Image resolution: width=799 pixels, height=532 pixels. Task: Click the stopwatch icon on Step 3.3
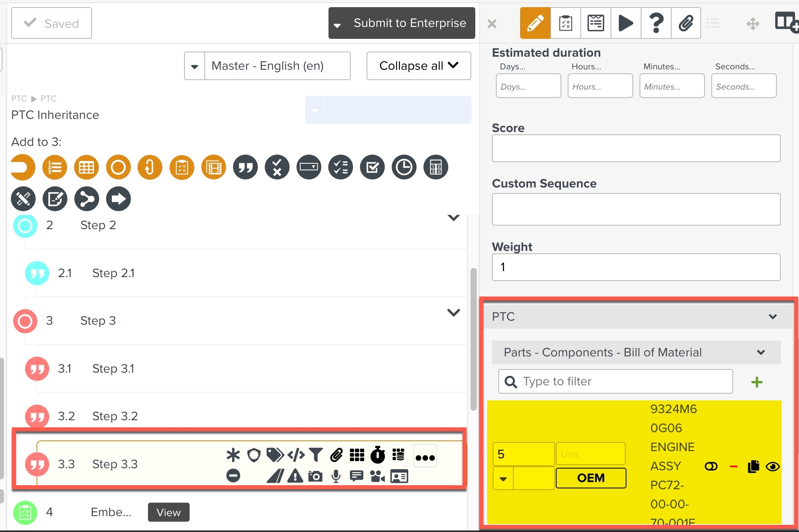coord(378,455)
